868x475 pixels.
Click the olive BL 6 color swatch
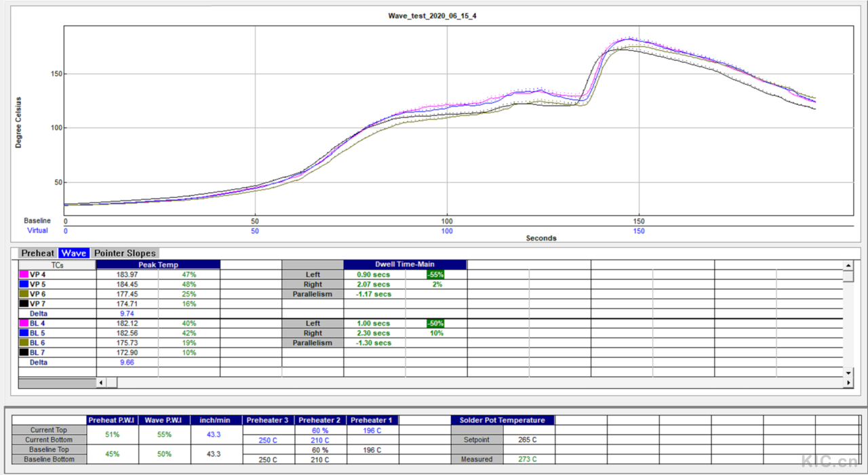[24, 343]
